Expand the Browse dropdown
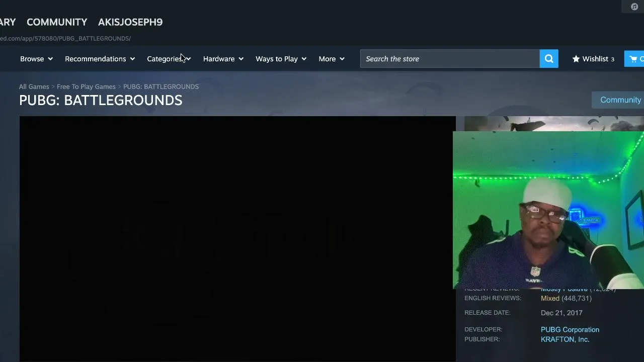 [36, 59]
